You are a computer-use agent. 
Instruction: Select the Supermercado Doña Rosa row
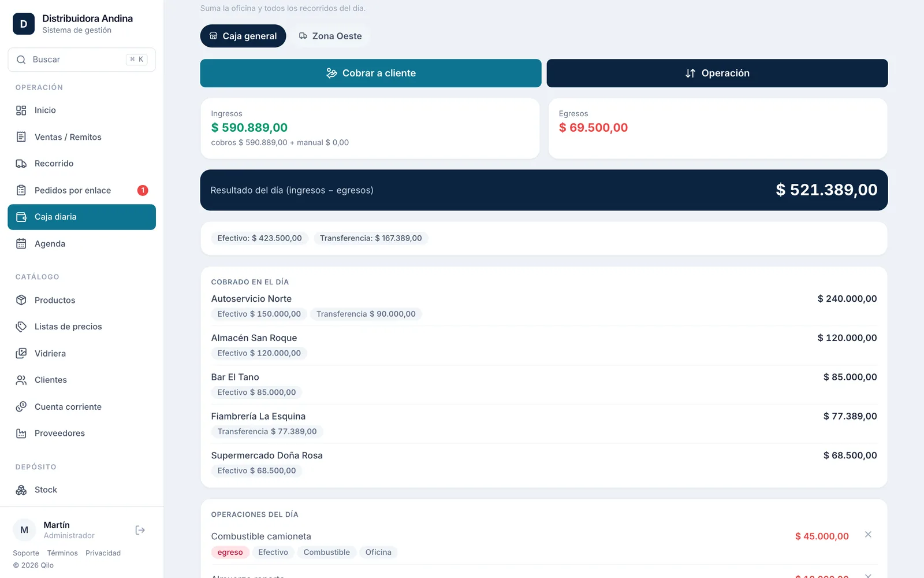pos(544,463)
